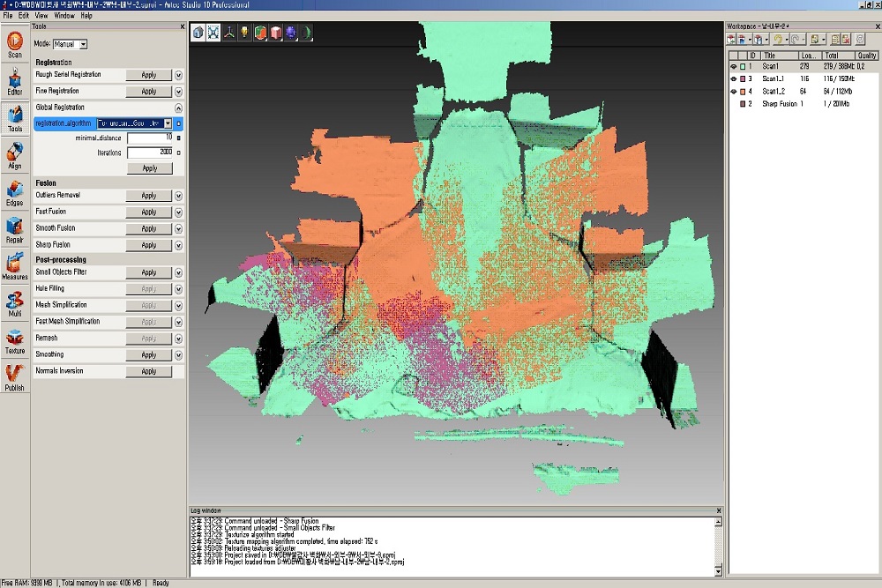Click the Iterations input field
The image size is (882, 588).
point(150,153)
